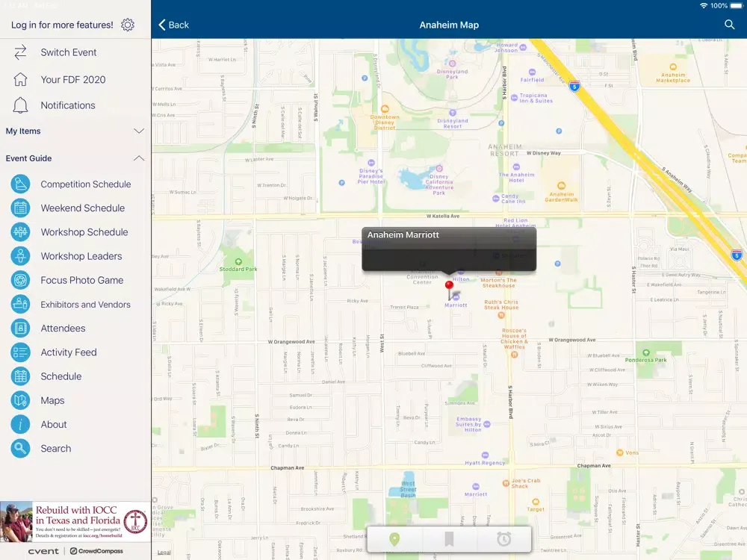Select Competition Schedule menu entry
This screenshot has height=560, width=747.
pyautogui.click(x=86, y=184)
